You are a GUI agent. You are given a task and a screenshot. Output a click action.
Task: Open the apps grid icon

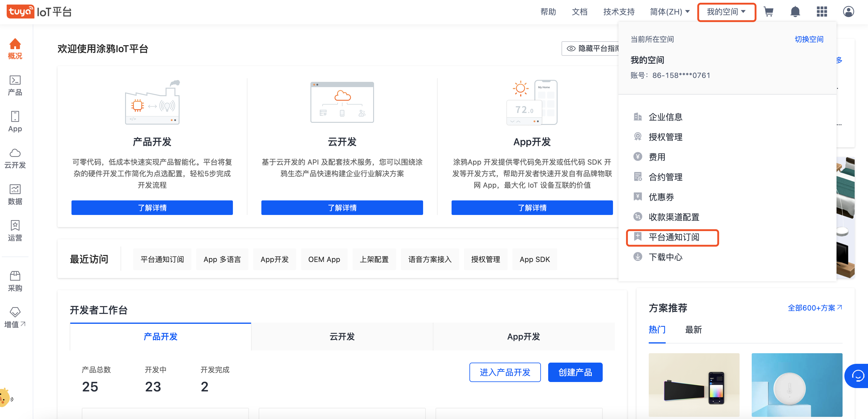822,12
